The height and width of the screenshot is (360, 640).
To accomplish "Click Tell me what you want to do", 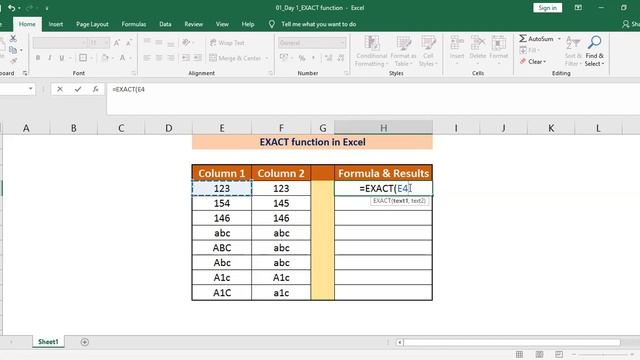I will (x=319, y=24).
